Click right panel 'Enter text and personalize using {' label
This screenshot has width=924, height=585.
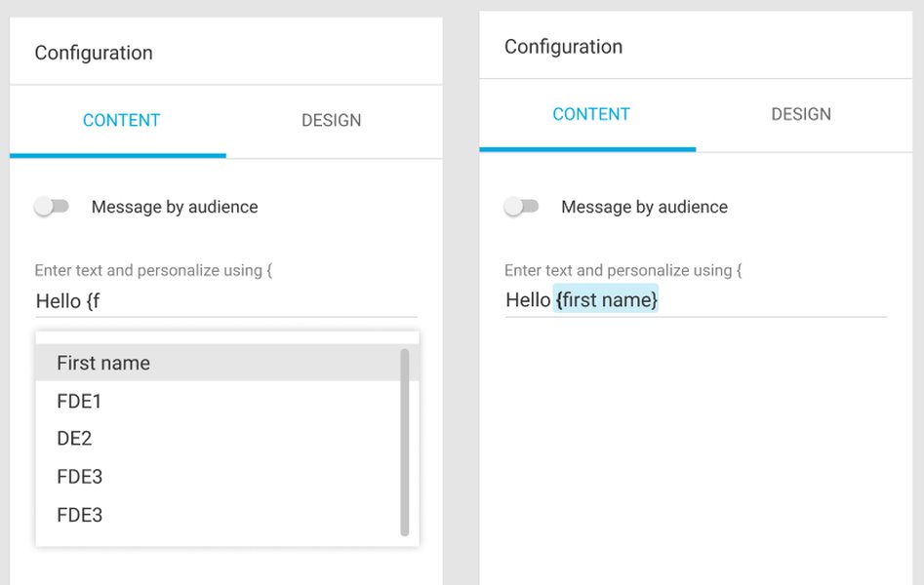click(x=623, y=270)
